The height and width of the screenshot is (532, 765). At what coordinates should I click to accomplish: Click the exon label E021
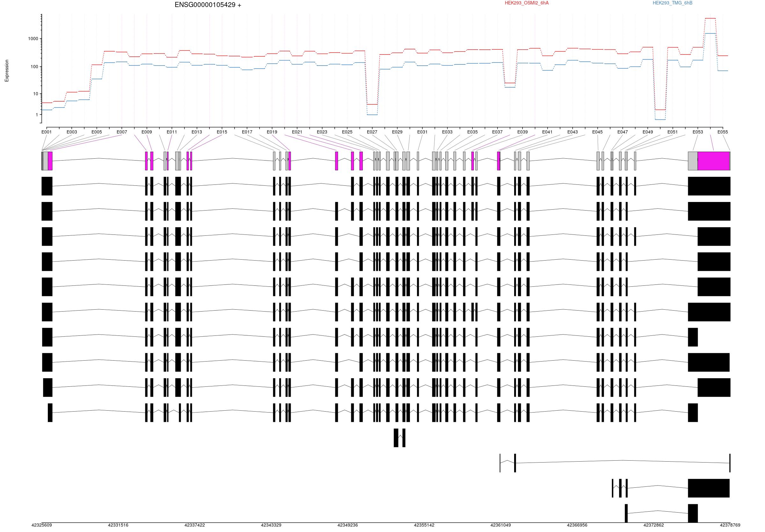pyautogui.click(x=297, y=132)
